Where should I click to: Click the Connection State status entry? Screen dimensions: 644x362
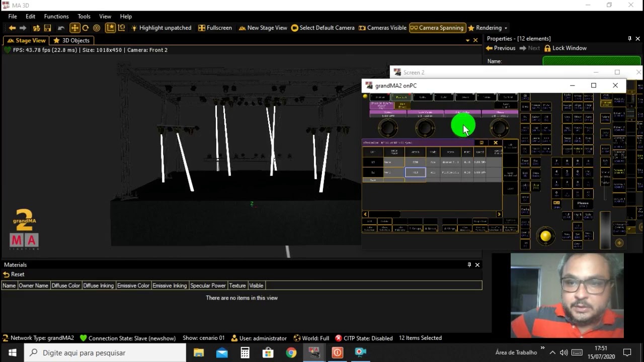point(128,338)
